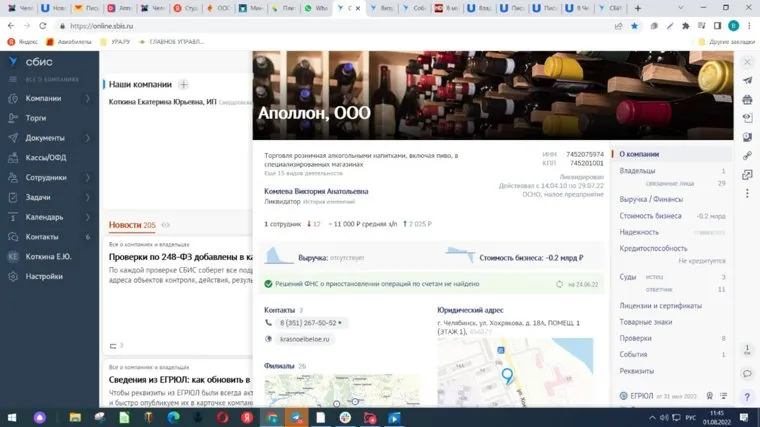760x427 pixels.
Task: Open Настройки in the left sidebar
Action: 44,276
